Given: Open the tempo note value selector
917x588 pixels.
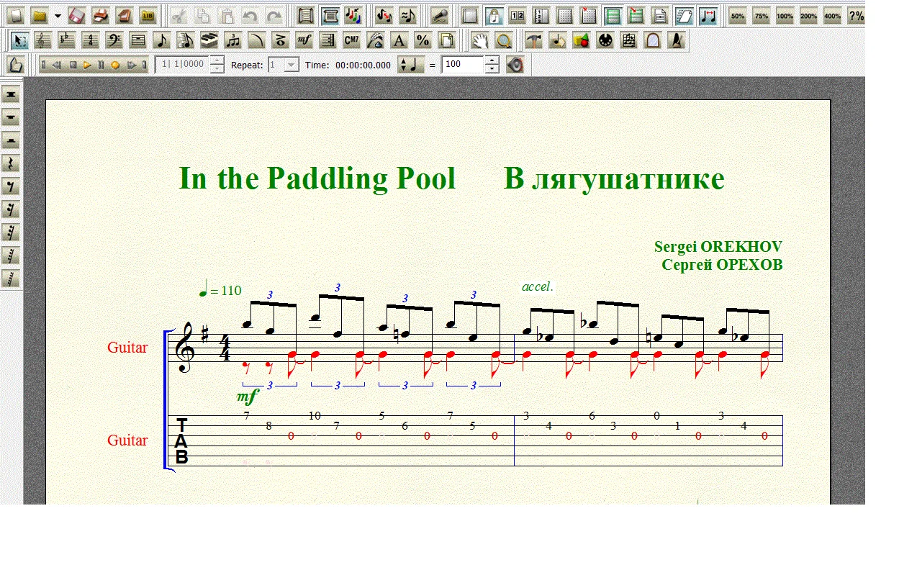Looking at the screenshot, I should 412,65.
